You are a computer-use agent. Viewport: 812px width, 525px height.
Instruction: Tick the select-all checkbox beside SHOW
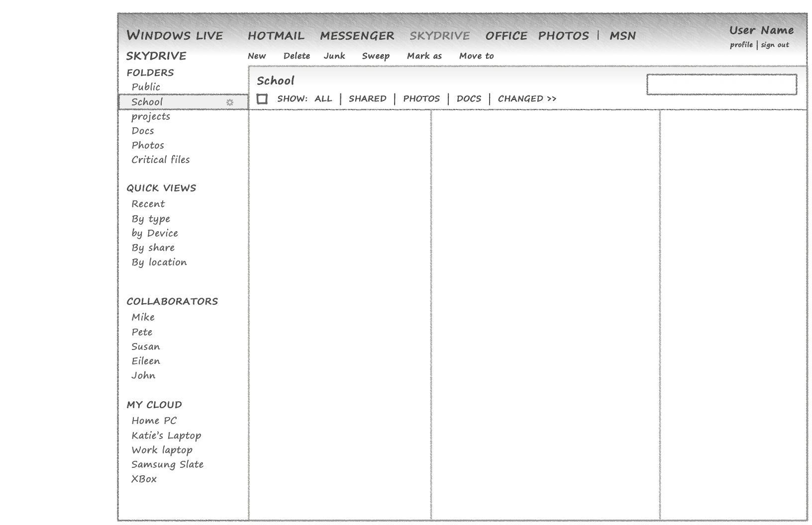(x=262, y=99)
